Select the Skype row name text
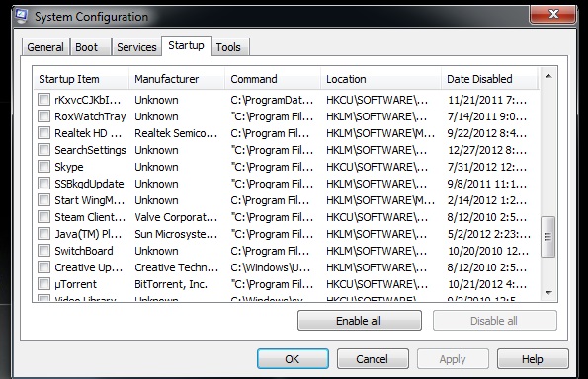The image size is (588, 379). (69, 167)
